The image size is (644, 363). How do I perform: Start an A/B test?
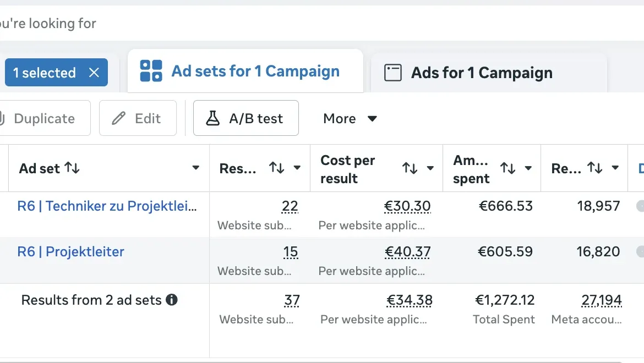coord(246,118)
